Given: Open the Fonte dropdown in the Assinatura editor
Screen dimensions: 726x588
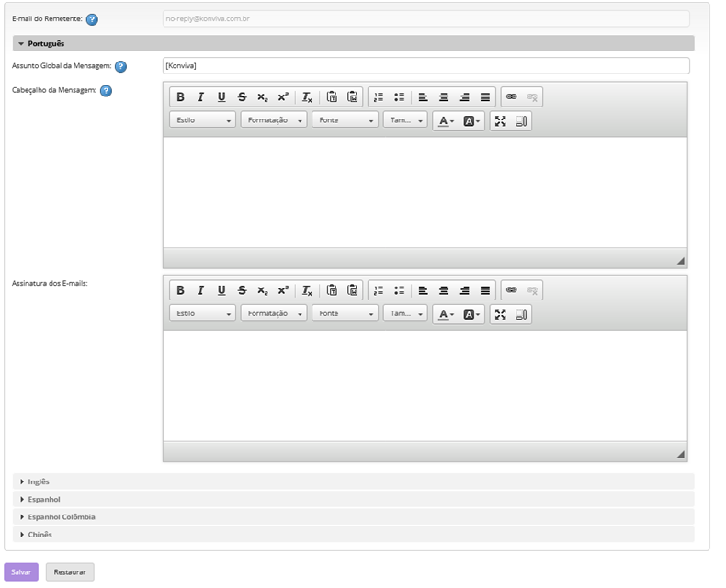Looking at the screenshot, I should coord(346,314).
